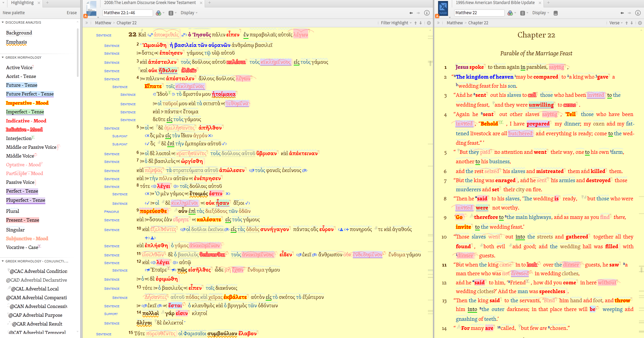Open visual filters in Lexham Greek panel
This screenshot has height=338, width=644.
[x=158, y=13]
